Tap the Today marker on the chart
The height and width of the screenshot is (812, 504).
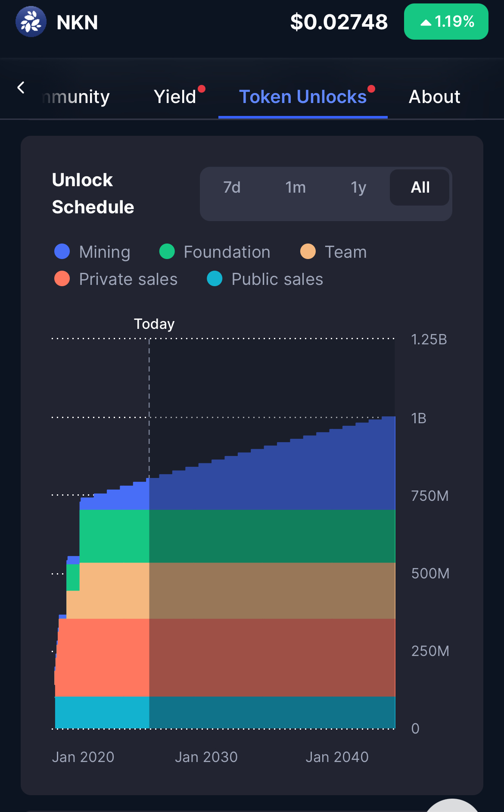[x=154, y=324]
